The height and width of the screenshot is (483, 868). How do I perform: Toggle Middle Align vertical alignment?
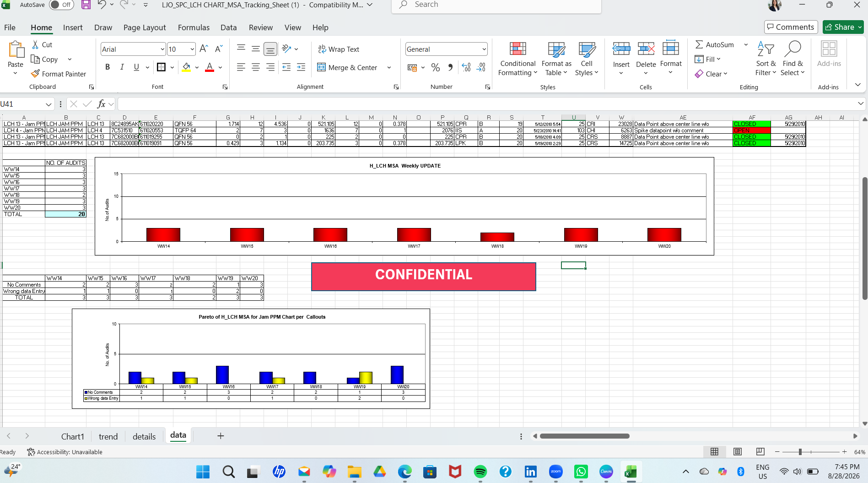(256, 49)
